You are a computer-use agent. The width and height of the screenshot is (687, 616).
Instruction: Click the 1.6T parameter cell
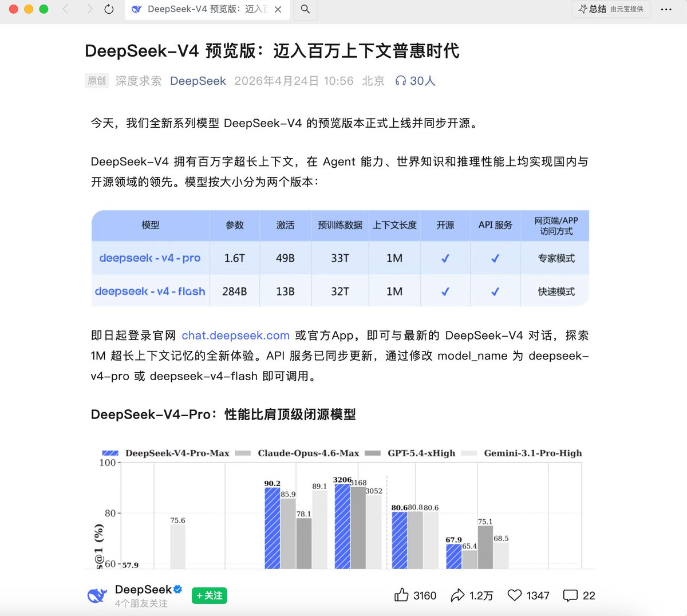tap(235, 258)
